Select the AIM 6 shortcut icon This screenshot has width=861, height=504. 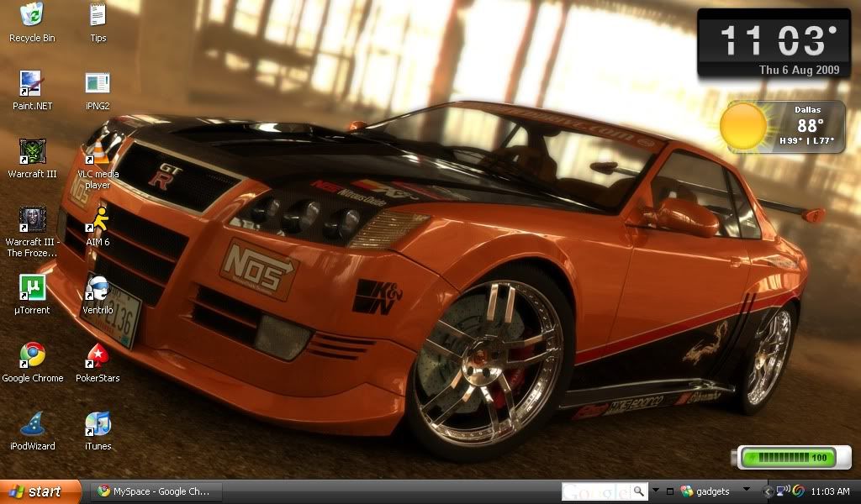coord(98,219)
